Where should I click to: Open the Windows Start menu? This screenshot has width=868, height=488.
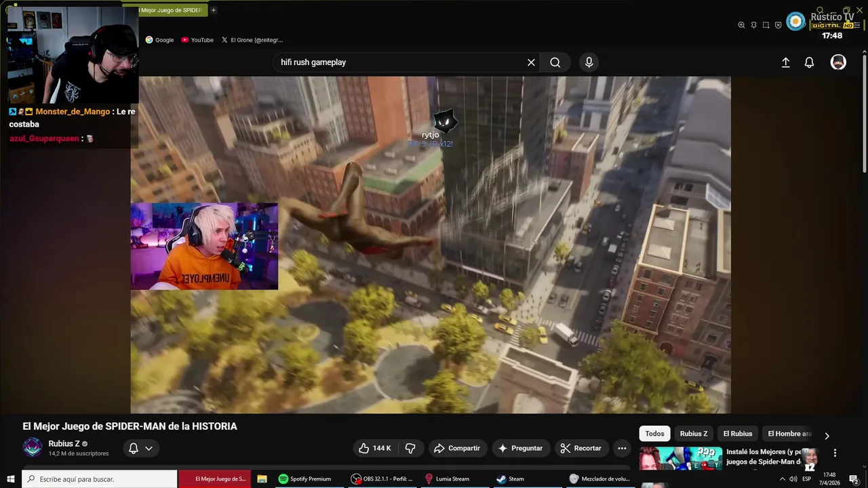click(x=10, y=479)
